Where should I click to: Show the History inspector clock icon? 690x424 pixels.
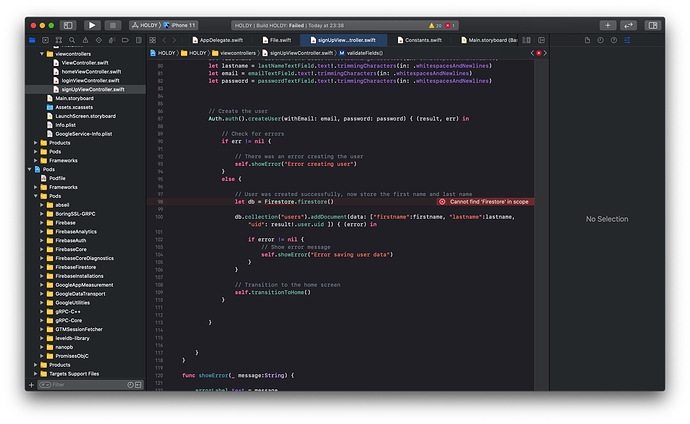tap(601, 40)
